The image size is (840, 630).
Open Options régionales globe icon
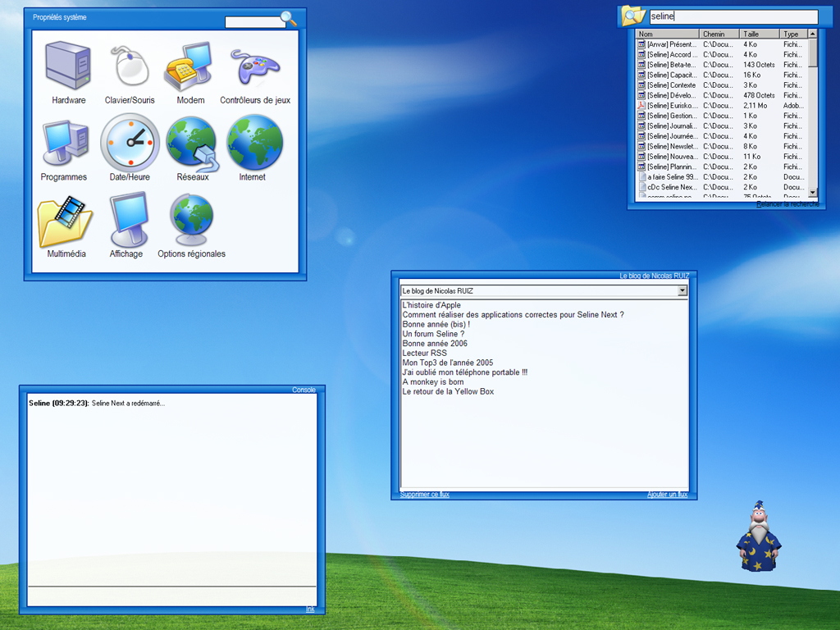(x=191, y=221)
